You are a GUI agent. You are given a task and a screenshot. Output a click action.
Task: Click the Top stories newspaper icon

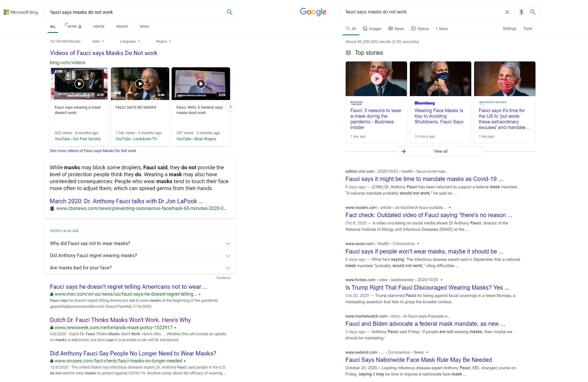tap(348, 53)
